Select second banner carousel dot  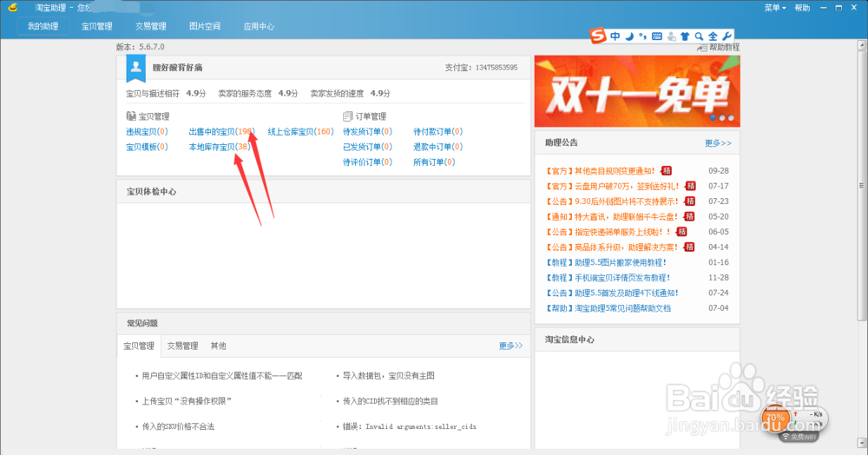coord(722,118)
